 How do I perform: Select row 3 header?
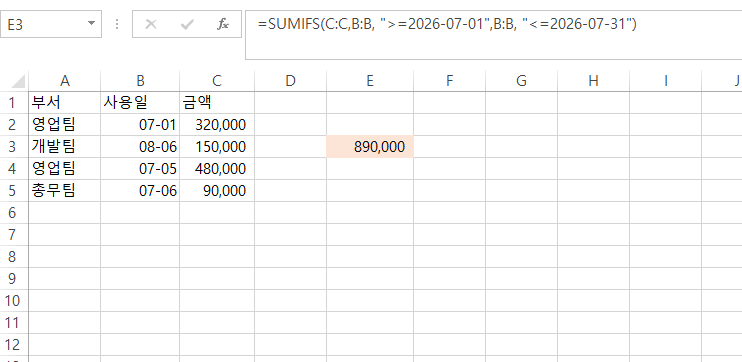pos(14,147)
